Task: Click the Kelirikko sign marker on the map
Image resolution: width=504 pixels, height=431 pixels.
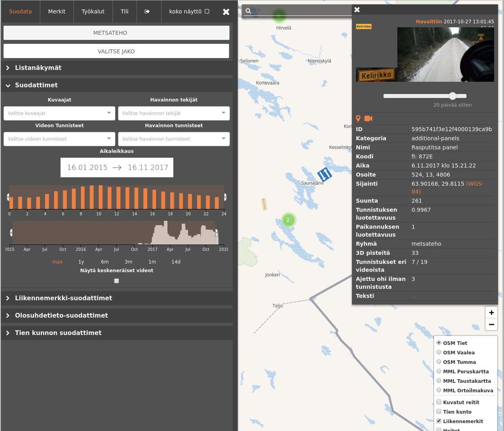Action: coord(264,204)
